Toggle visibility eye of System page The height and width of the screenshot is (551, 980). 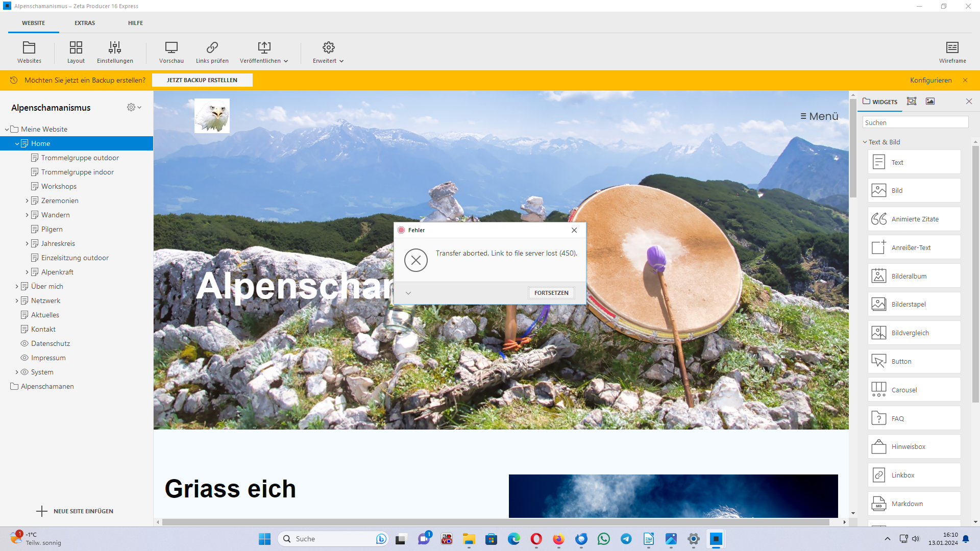(24, 372)
